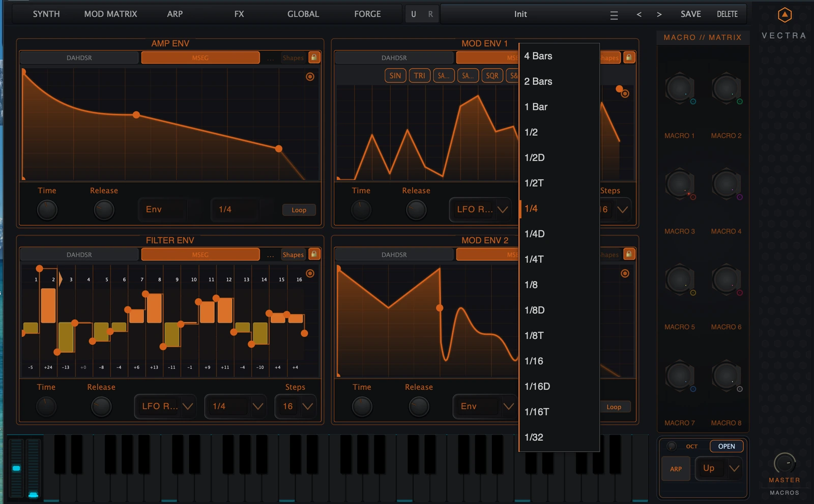814x504 pixels.
Task: Click the Redo R button
Action: [430, 14]
